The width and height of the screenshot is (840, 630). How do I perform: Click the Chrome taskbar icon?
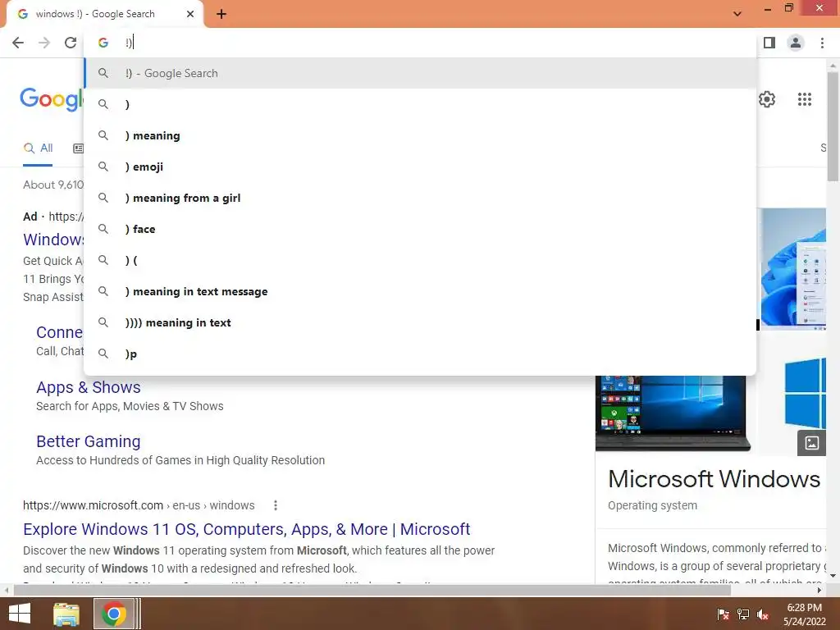pyautogui.click(x=113, y=614)
